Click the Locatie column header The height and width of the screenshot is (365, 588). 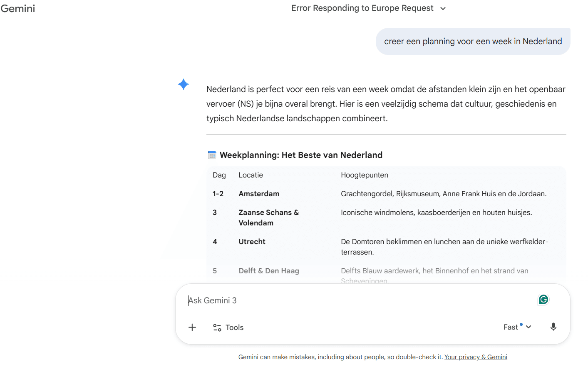tap(251, 175)
